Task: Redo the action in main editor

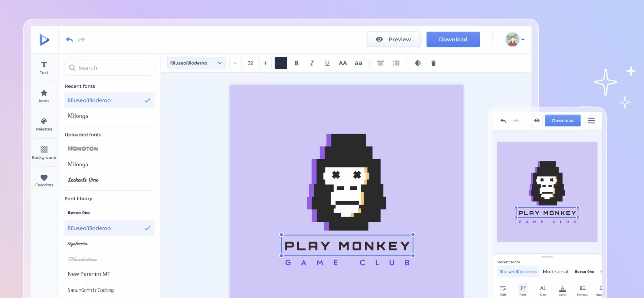Action: click(82, 40)
